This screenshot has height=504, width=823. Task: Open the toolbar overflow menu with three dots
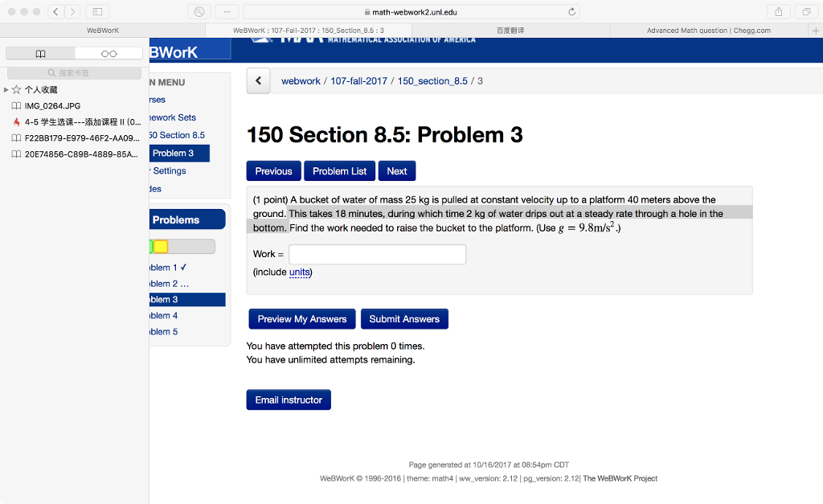pyautogui.click(x=226, y=12)
